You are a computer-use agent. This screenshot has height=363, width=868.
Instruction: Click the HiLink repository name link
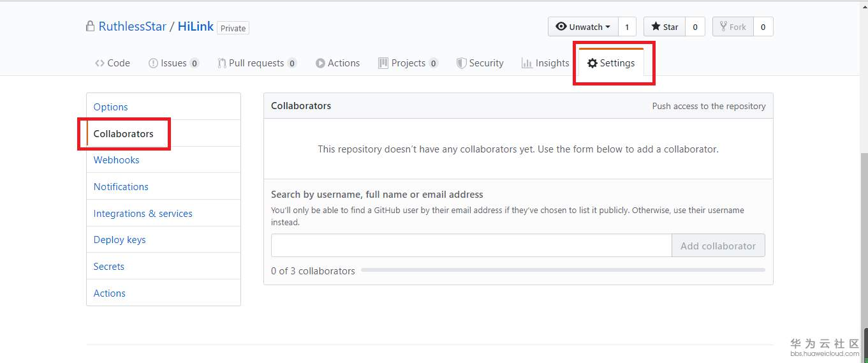(x=196, y=27)
